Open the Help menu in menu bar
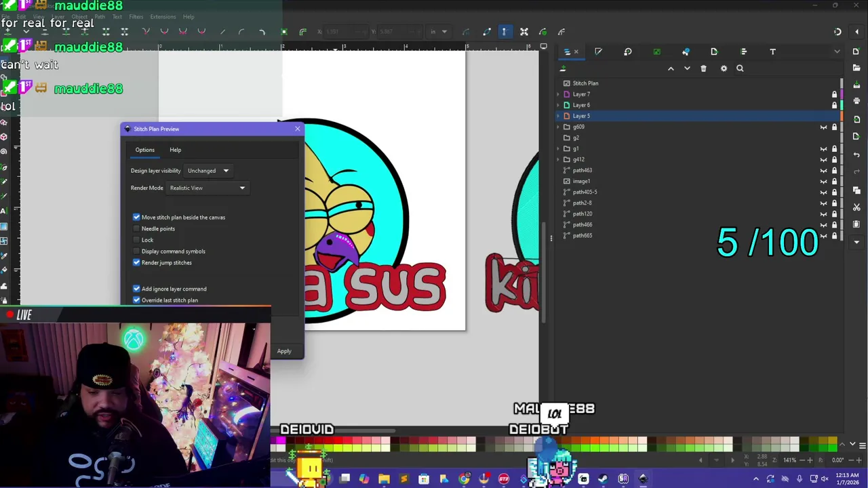 pyautogui.click(x=189, y=17)
